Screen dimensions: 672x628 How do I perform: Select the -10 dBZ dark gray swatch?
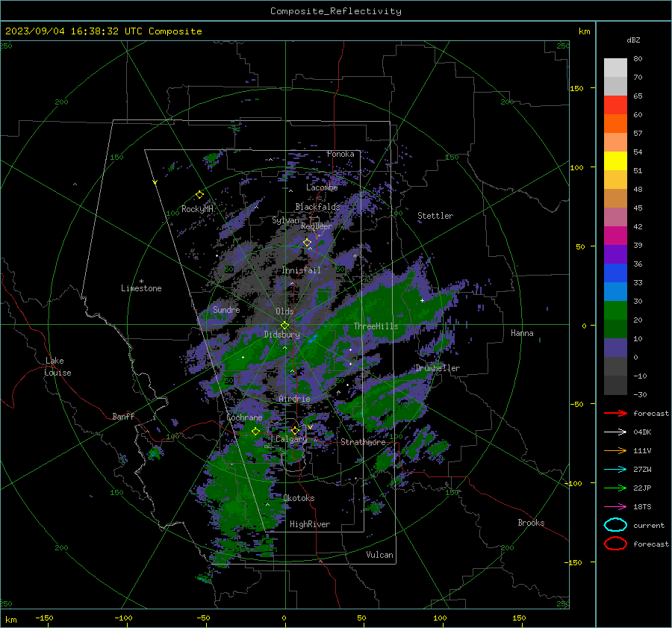(x=615, y=385)
